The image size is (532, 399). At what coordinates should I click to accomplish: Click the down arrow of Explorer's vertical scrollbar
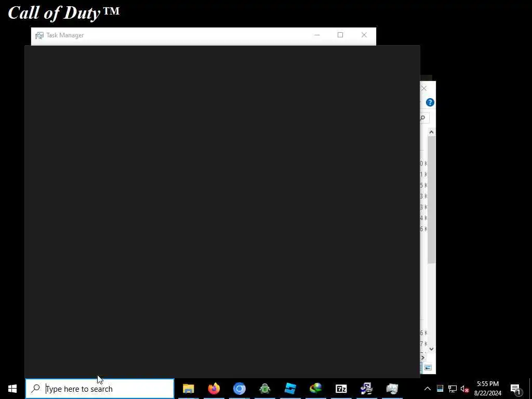[431, 349]
